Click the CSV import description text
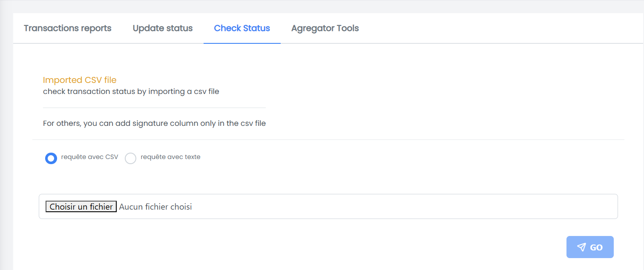 [131, 91]
